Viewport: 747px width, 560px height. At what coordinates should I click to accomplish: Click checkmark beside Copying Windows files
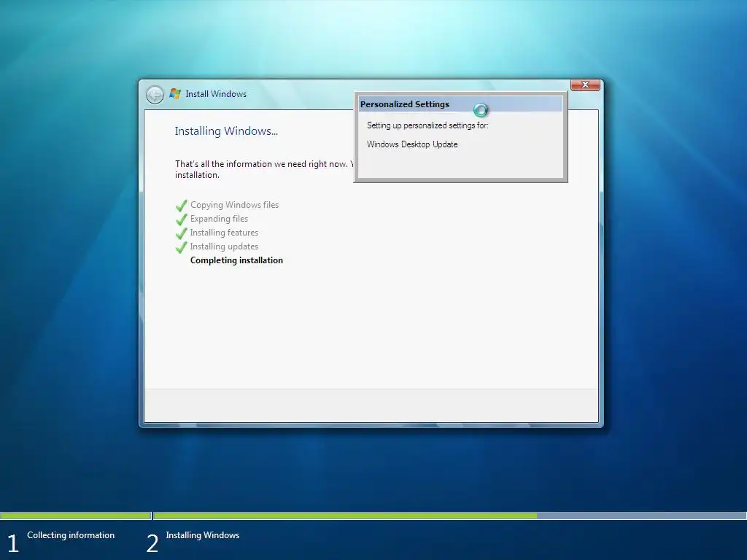(x=181, y=206)
